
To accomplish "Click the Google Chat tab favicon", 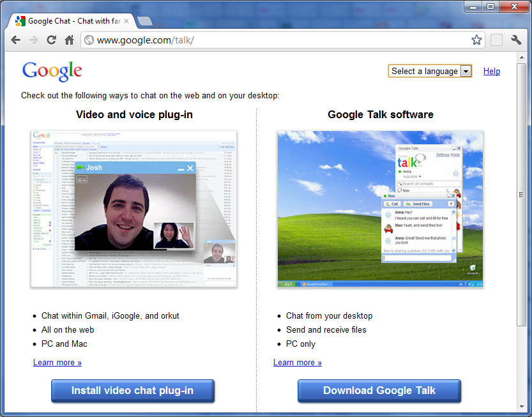I will pos(20,21).
